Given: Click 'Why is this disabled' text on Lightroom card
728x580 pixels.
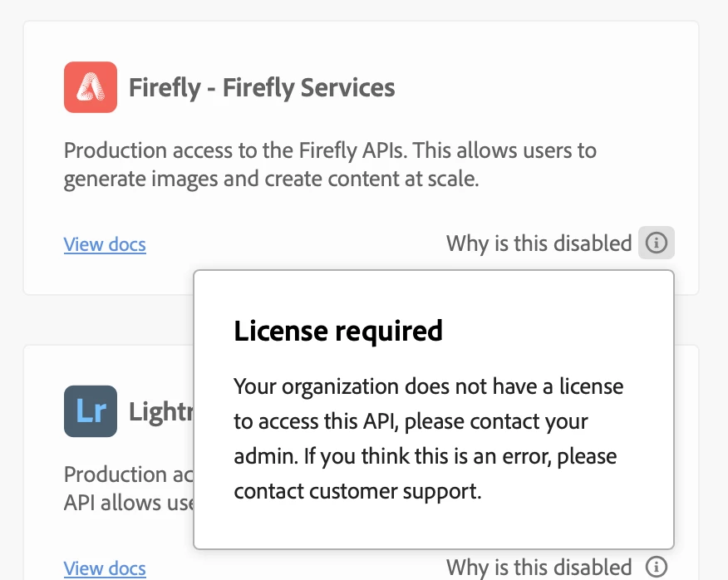Looking at the screenshot, I should pyautogui.click(x=539, y=568).
